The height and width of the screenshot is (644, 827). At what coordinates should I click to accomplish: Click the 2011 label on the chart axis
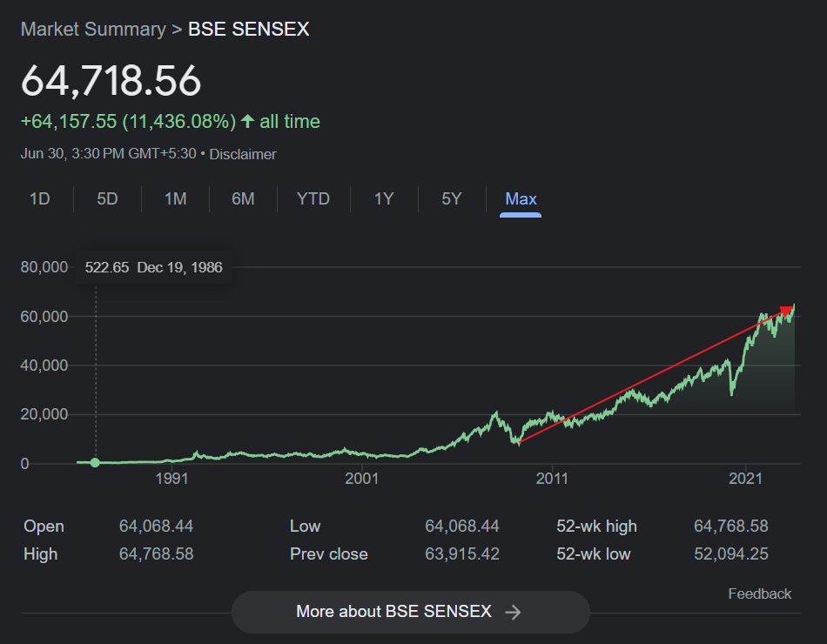coord(552,479)
